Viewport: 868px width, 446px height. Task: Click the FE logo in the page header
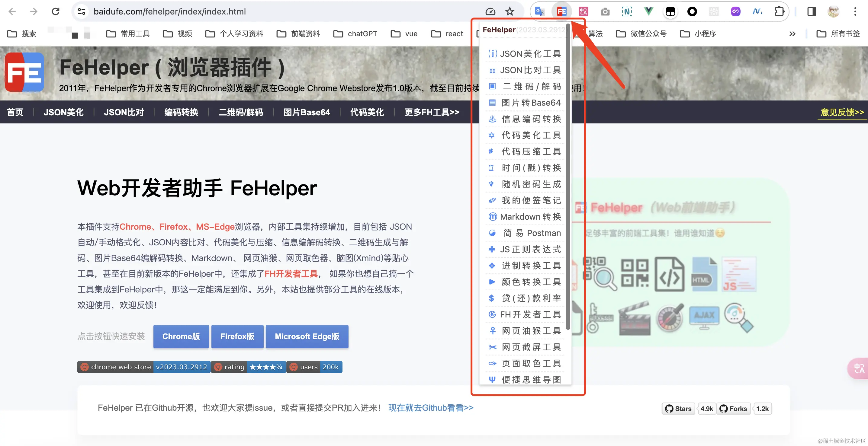pos(24,72)
